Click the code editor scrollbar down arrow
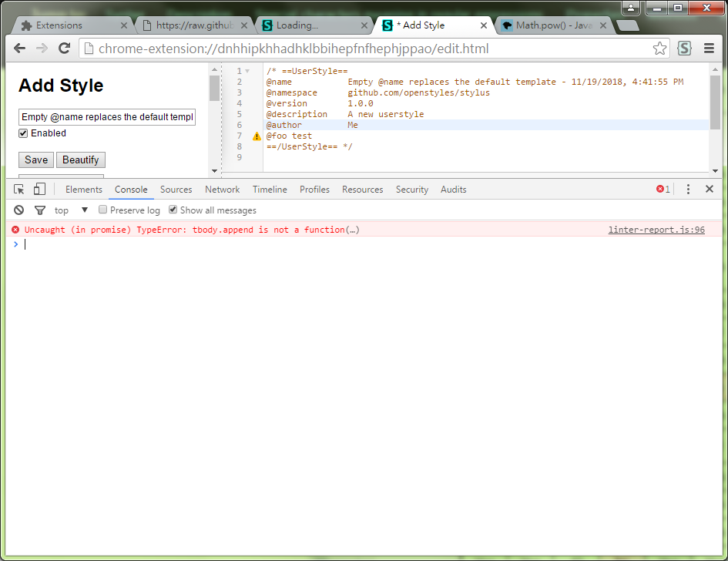The width and height of the screenshot is (728, 561). tap(715, 171)
